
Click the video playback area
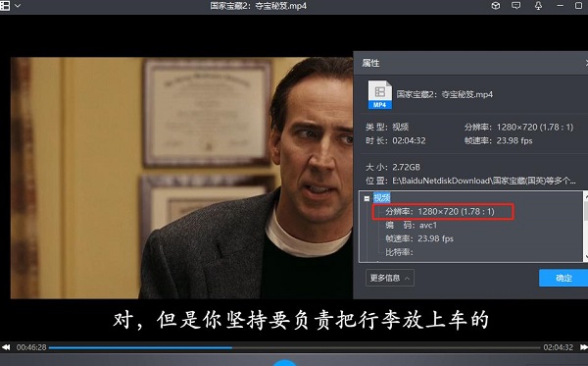click(x=181, y=178)
